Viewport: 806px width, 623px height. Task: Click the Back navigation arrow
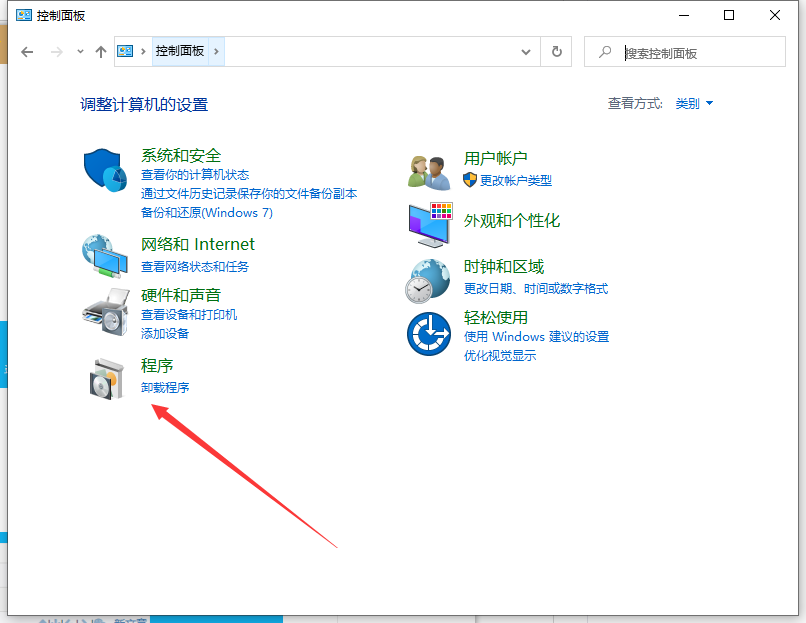pyautogui.click(x=27, y=52)
